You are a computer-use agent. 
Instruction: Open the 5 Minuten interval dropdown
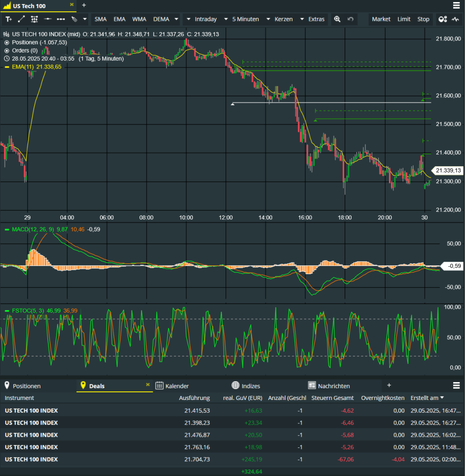pos(241,19)
